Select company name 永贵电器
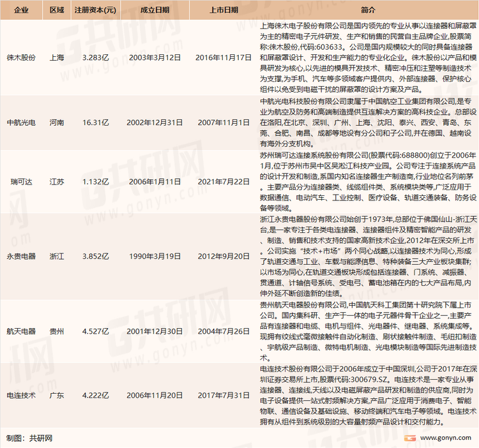The image size is (479, 448). (21, 257)
